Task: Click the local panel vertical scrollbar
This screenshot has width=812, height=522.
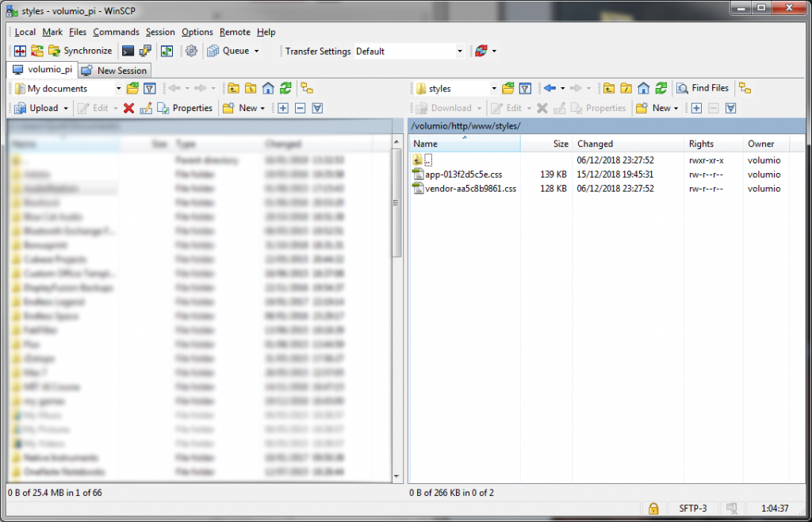Action: [x=397, y=309]
